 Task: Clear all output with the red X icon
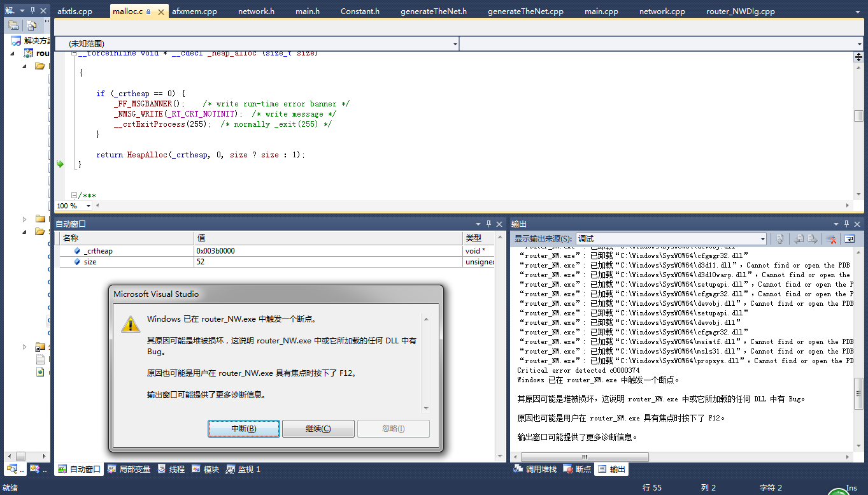831,239
